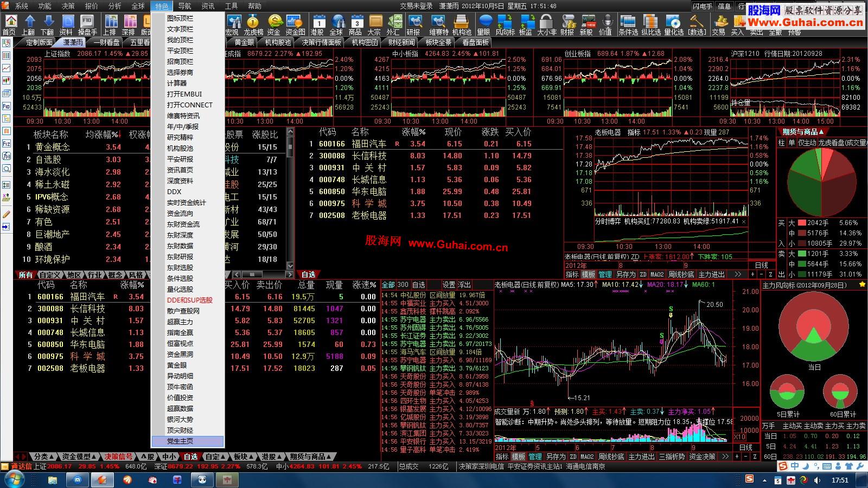Click the 闪电手 button at top
This screenshot has width=868, height=488.
tap(703, 6)
